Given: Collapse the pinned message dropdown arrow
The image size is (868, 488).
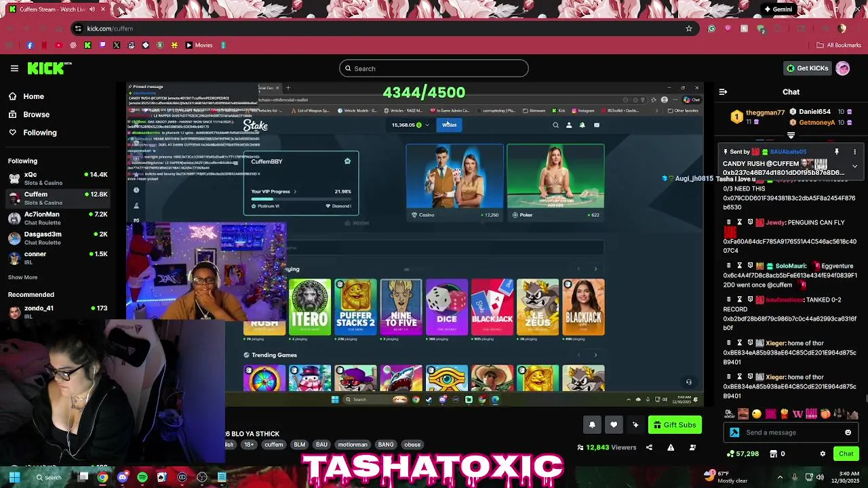Looking at the screenshot, I should [x=854, y=166].
